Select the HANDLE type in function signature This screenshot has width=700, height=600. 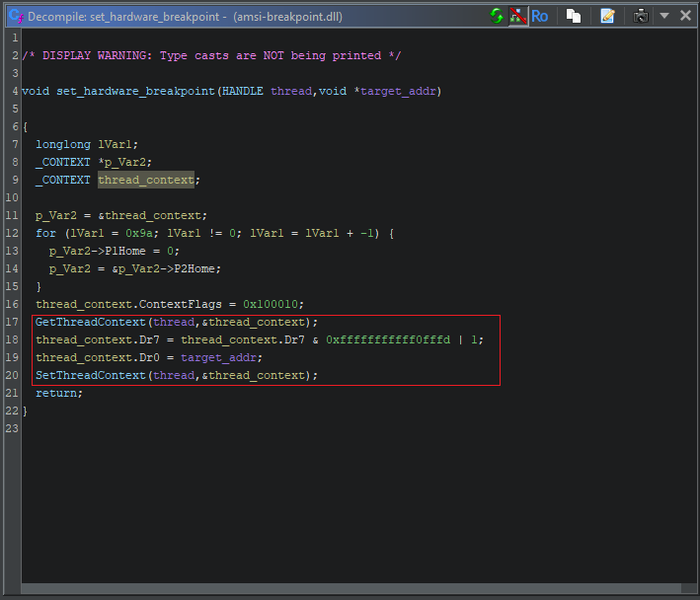point(243,91)
